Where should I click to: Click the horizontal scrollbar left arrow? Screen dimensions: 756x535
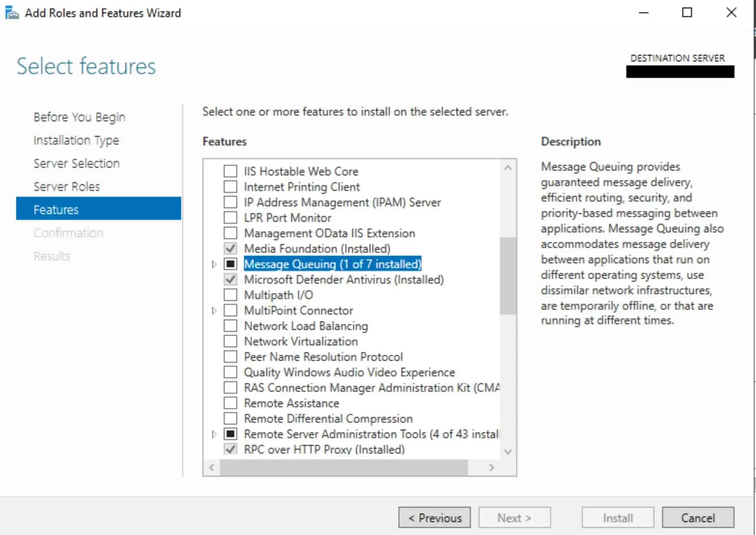point(212,468)
